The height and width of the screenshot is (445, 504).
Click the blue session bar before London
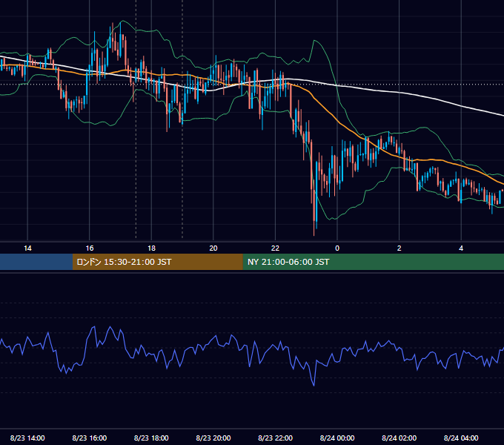point(36,262)
